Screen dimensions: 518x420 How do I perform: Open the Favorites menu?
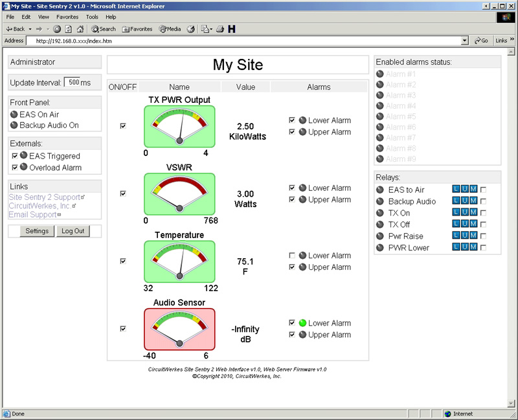(67, 17)
